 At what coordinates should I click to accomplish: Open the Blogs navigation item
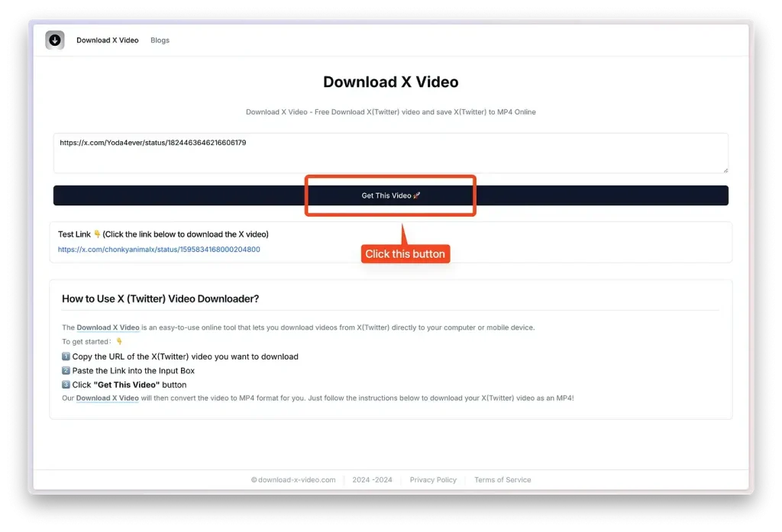coord(160,40)
